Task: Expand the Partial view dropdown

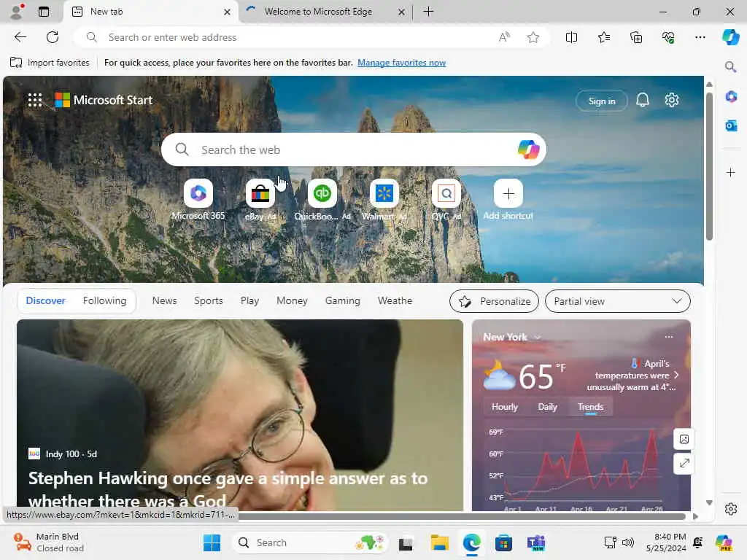Action: coord(617,301)
